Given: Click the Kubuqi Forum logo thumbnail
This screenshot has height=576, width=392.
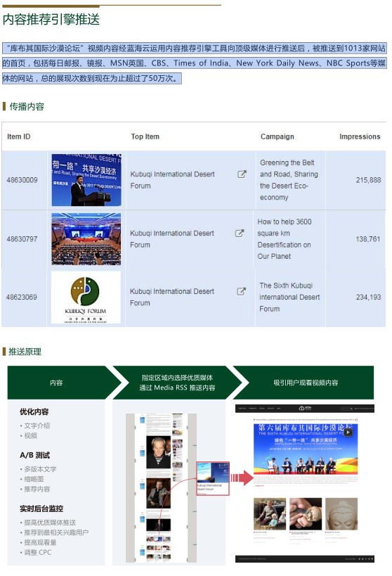Looking at the screenshot, I should pos(86,297).
